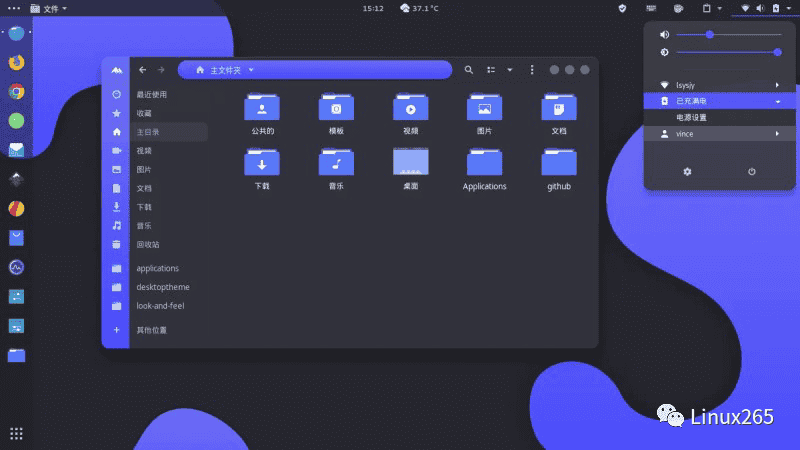Switch to list view with view toggle icon
Image resolution: width=800 pixels, height=450 pixels.
491,70
